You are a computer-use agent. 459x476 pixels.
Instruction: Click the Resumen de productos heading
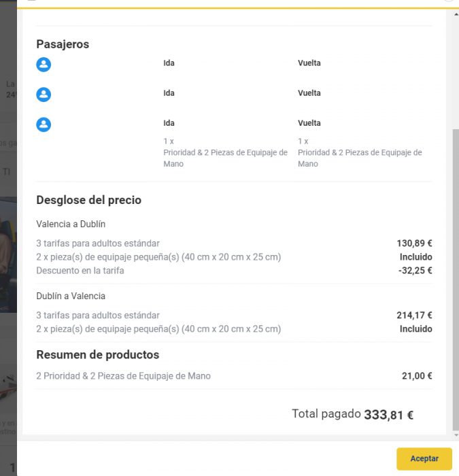pos(98,355)
